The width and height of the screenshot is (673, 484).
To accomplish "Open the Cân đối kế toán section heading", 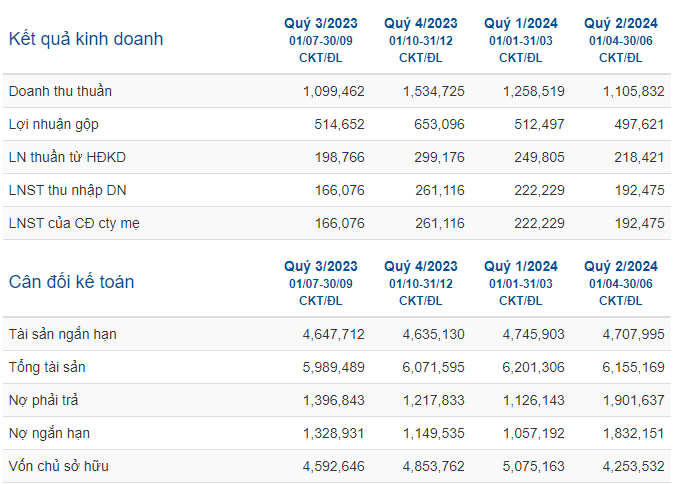I will pyautogui.click(x=71, y=282).
